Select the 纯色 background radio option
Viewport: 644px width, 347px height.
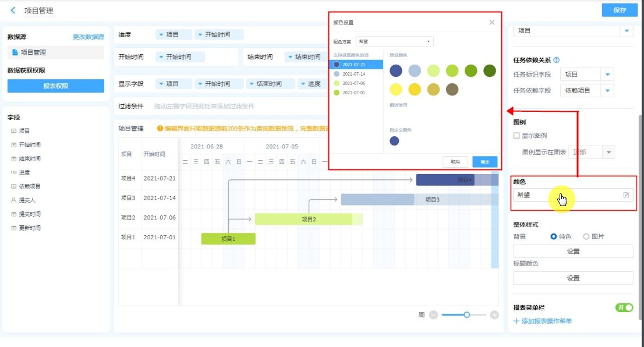pyautogui.click(x=553, y=237)
